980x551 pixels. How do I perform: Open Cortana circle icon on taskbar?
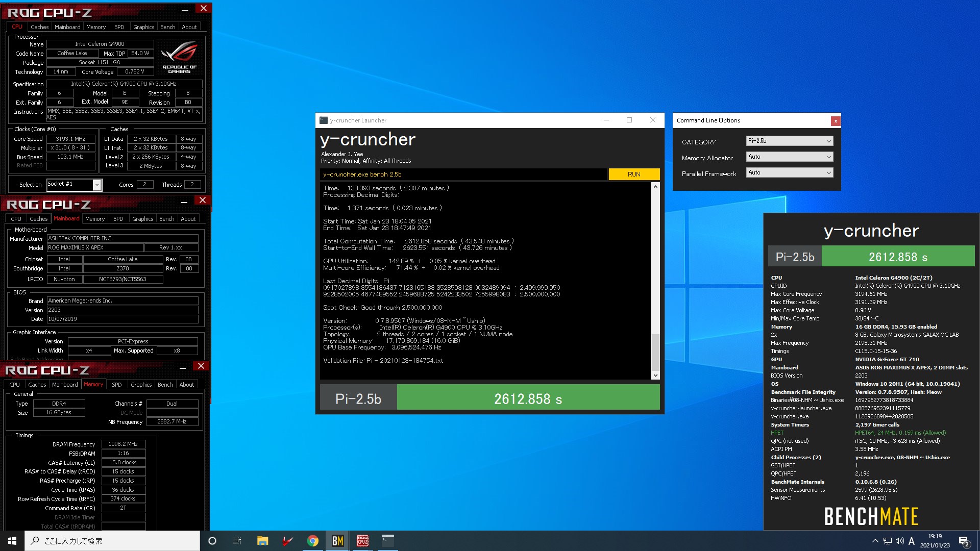click(212, 541)
